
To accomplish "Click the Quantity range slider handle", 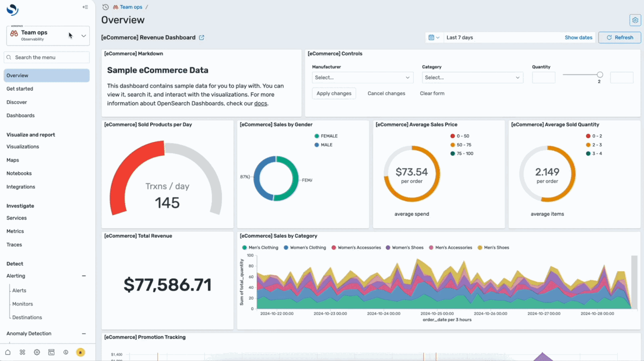I will (599, 75).
